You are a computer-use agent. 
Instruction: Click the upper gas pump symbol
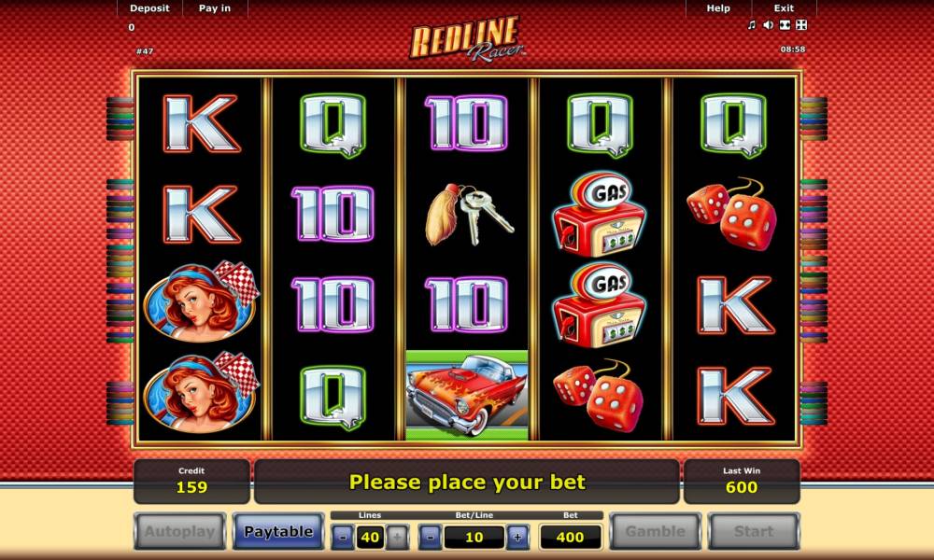tap(599, 214)
